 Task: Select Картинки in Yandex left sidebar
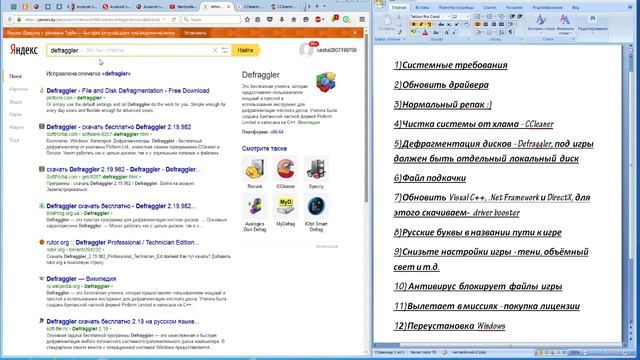tap(19, 89)
